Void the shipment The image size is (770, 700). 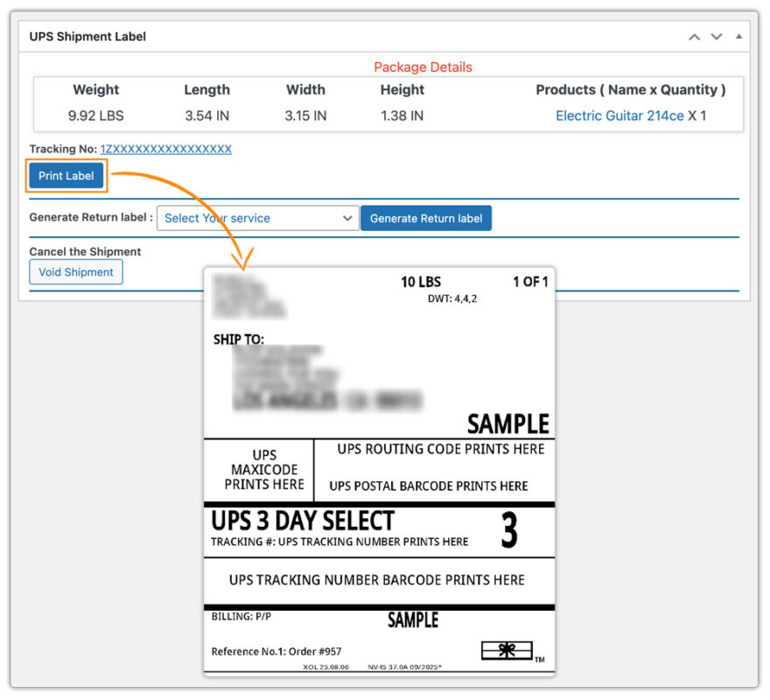[76, 272]
